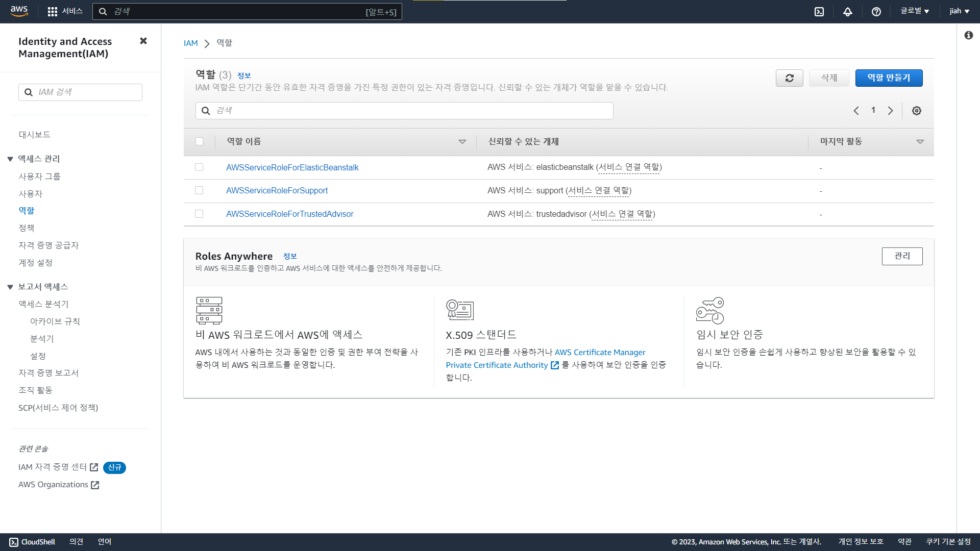Click external link icon next to IAM 자격 증명 센터

(x=94, y=467)
